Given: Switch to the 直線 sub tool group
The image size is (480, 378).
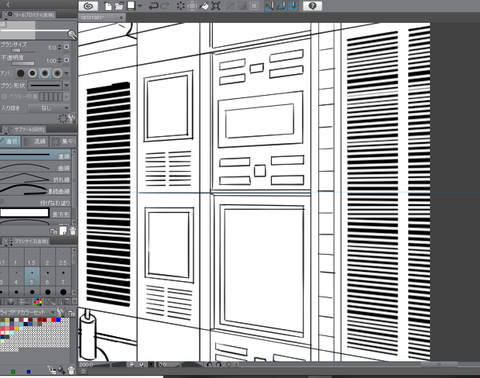Looking at the screenshot, I should (10, 141).
